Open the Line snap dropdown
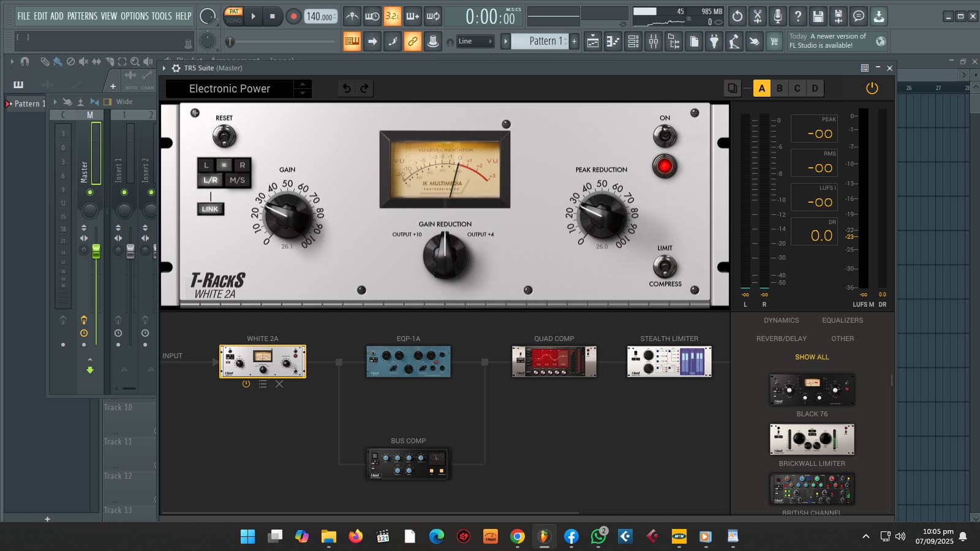Screen dimensions: 980x551 (x=475, y=41)
